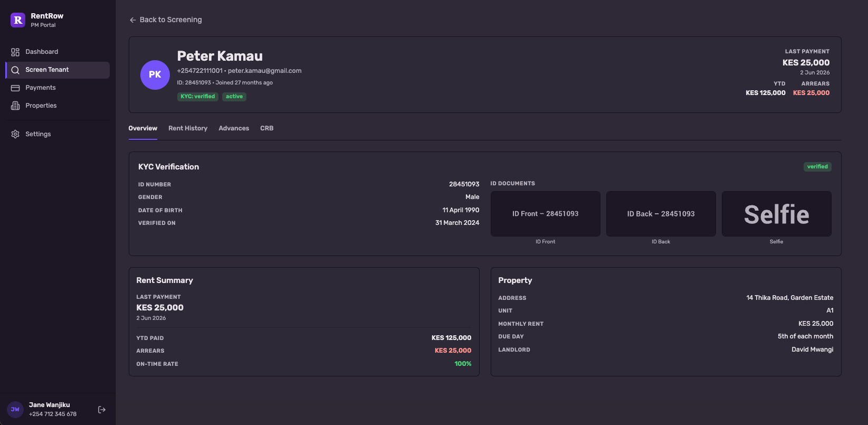Open Properties in sidebar
Viewport: 868px width, 425px height.
[58, 106]
